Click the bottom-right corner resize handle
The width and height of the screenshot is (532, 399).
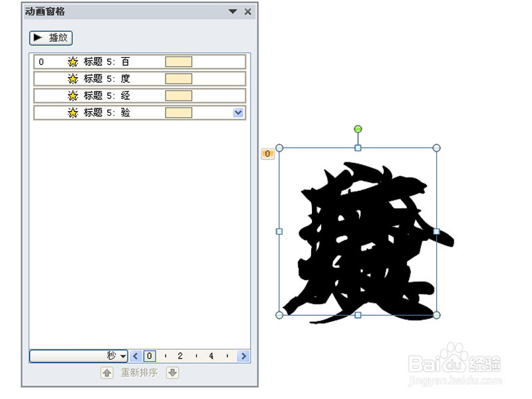[437, 315]
